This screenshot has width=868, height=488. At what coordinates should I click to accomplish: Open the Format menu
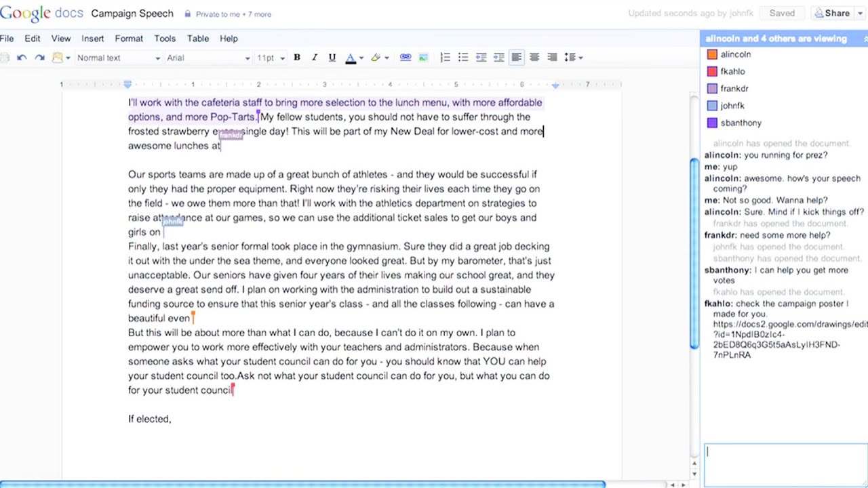tap(129, 39)
